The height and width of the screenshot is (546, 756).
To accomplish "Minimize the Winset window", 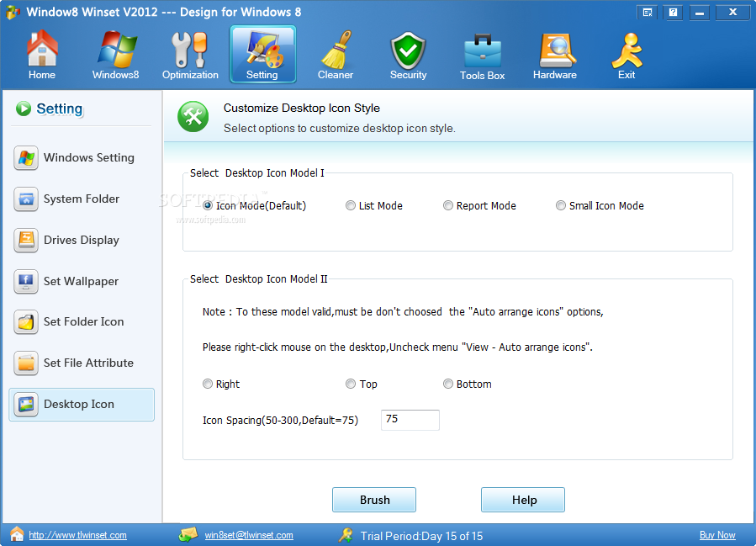I will click(700, 13).
